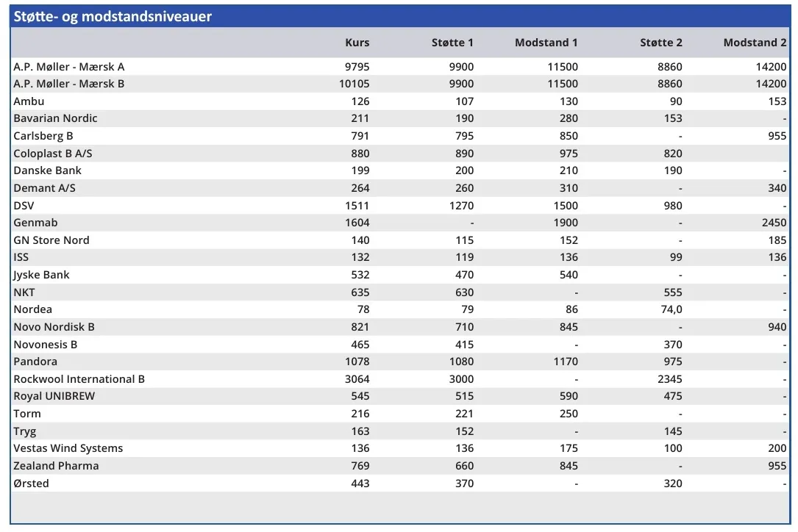Select the A.P. Møller - Mærsk A row name
The width and height of the screenshot is (798, 532).
click(x=69, y=67)
